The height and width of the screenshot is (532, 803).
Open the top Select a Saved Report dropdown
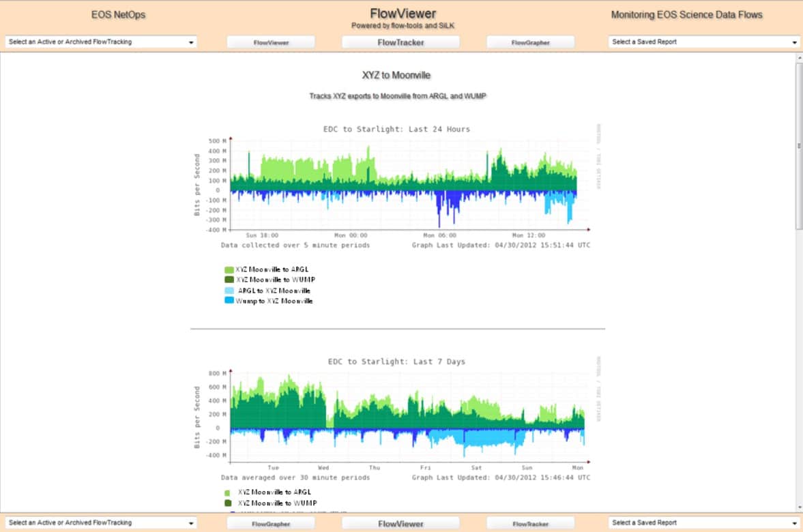pos(704,42)
